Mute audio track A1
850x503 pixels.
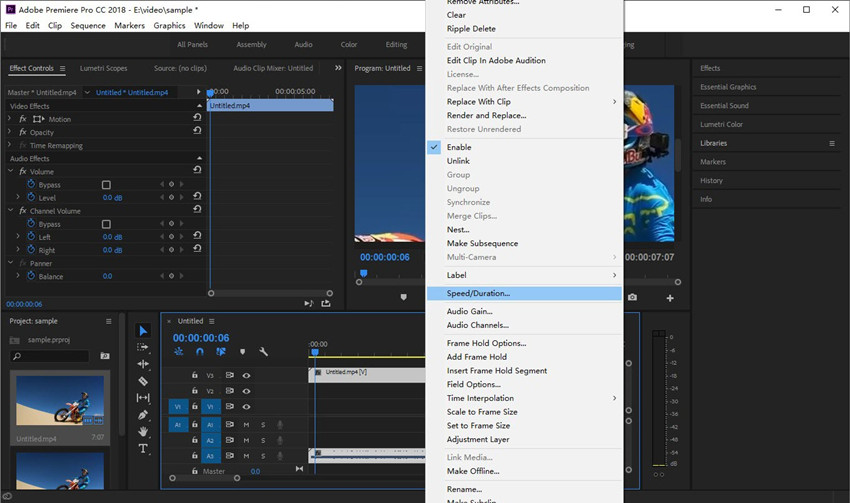pos(246,424)
